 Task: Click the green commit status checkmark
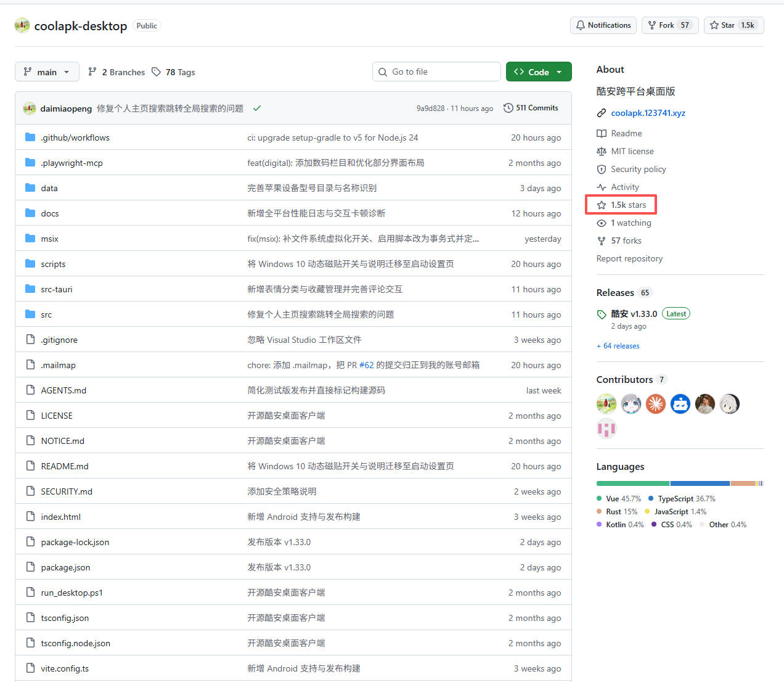point(257,108)
